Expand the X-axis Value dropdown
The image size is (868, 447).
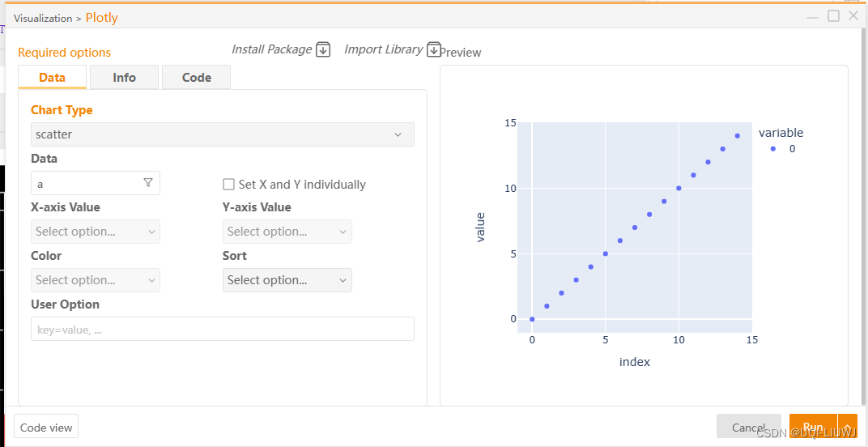[96, 232]
